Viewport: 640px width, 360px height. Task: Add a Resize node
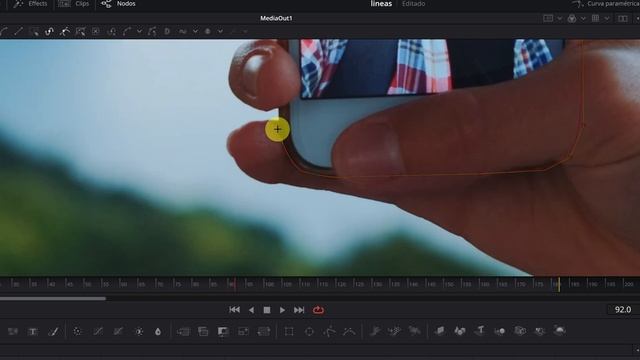tap(243, 331)
